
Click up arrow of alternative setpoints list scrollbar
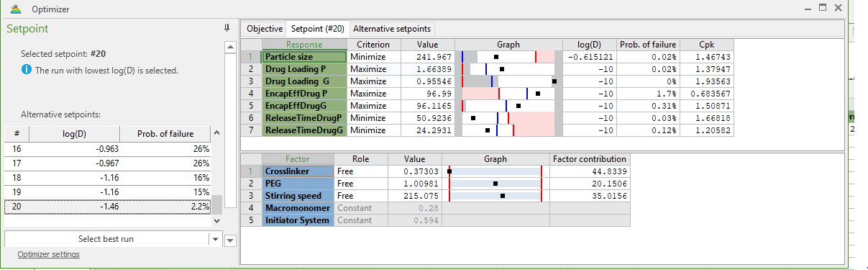216,133
